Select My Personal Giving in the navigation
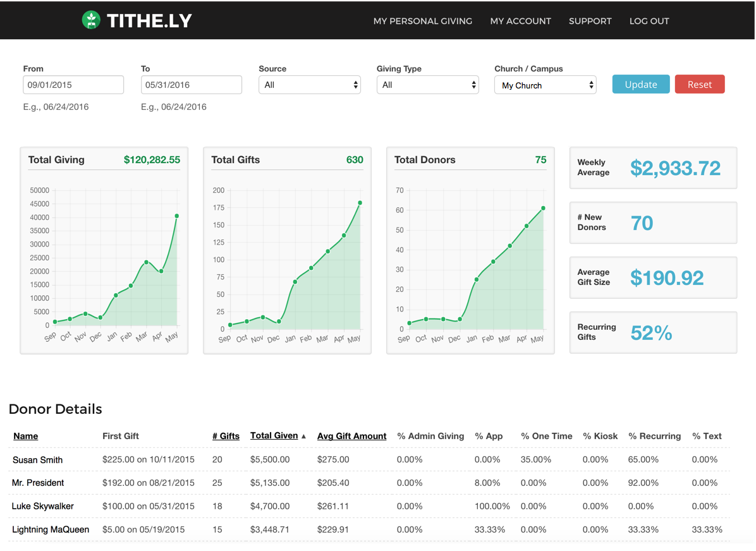This screenshot has height=551, width=756. 422,21
